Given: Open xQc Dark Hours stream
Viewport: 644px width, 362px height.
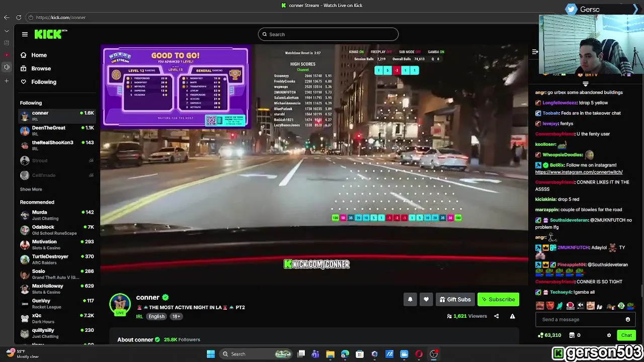Looking at the screenshot, I should click(57, 318).
